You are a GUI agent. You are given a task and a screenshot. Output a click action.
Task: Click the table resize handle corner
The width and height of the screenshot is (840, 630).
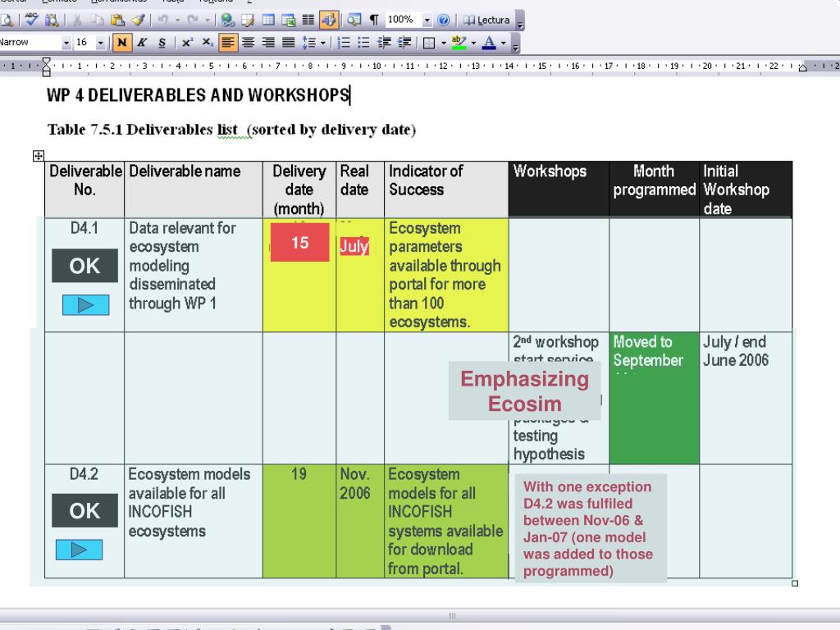[795, 583]
